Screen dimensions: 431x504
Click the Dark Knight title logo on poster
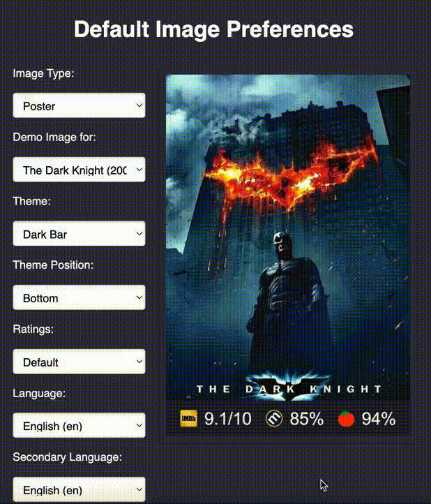pos(289,386)
